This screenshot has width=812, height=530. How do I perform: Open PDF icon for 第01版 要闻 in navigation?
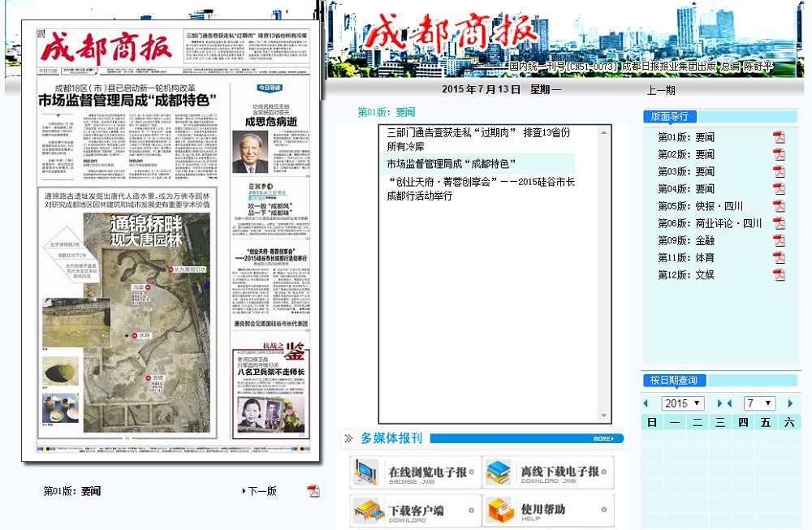(x=779, y=137)
